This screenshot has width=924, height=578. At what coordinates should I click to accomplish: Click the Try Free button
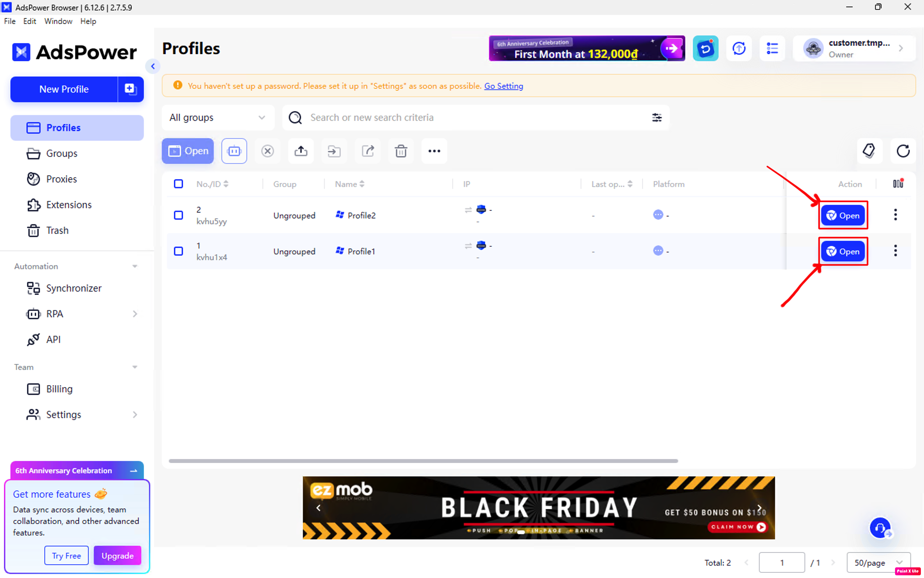tap(66, 556)
